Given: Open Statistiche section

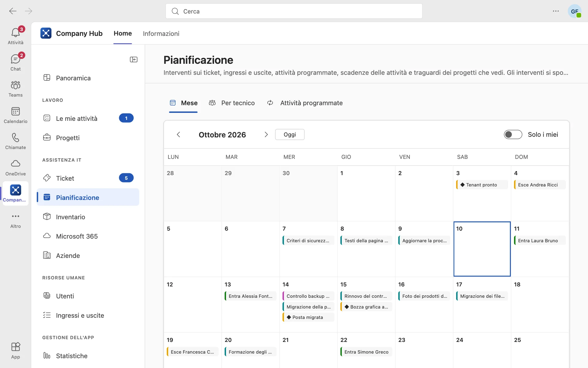Looking at the screenshot, I should pos(88,356).
